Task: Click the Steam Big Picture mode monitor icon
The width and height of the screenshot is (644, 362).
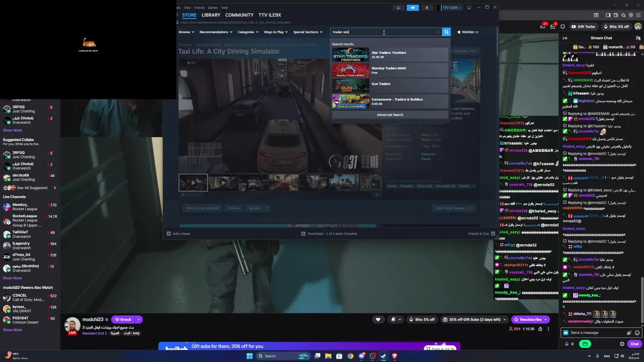Action: pyautogui.click(x=469, y=8)
